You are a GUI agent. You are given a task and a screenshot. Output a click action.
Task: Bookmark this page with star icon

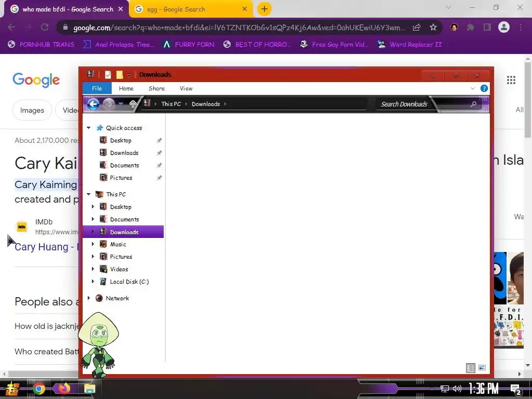433,27
